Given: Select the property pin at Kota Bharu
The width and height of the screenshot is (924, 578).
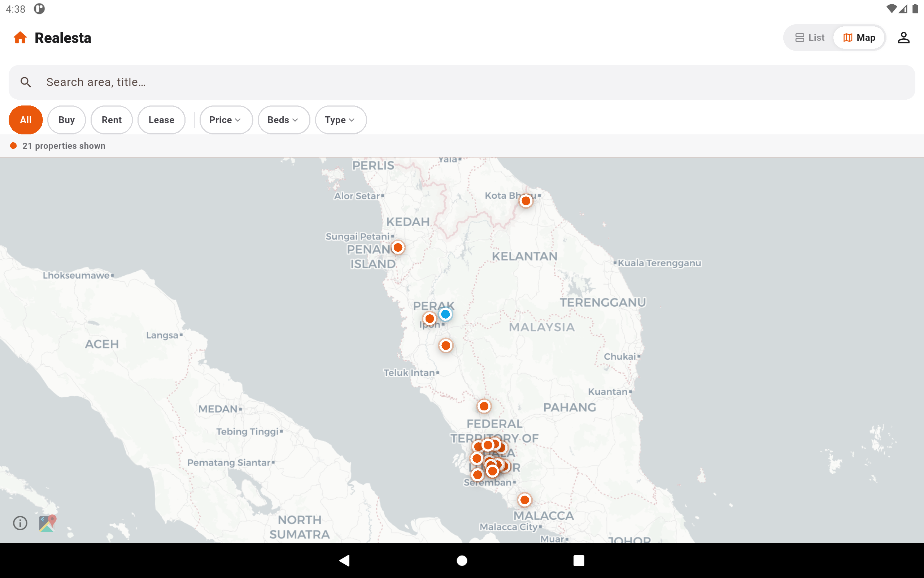Looking at the screenshot, I should click(x=526, y=201).
